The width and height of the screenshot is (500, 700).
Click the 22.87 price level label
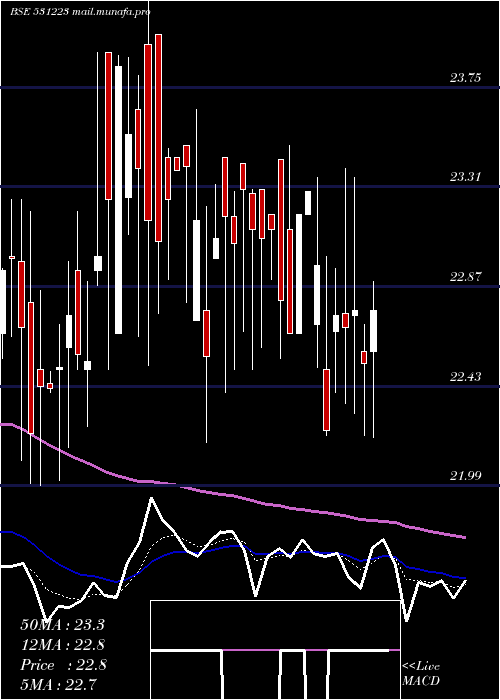465,277
